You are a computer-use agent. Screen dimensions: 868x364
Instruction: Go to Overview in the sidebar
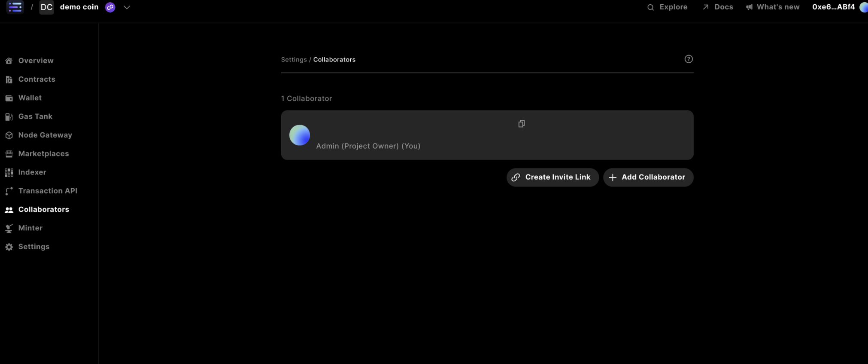tap(36, 61)
